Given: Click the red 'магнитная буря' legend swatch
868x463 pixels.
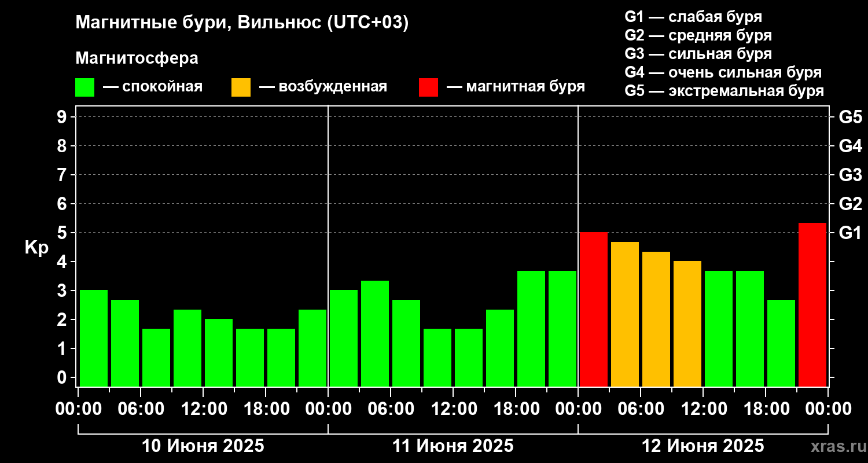Looking at the screenshot, I should point(429,87).
